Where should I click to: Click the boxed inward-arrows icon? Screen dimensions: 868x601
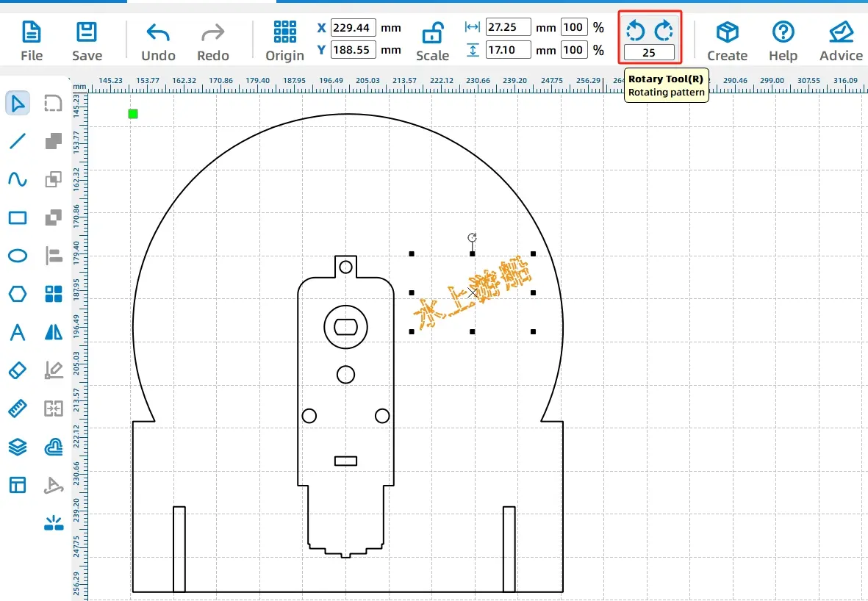point(53,409)
